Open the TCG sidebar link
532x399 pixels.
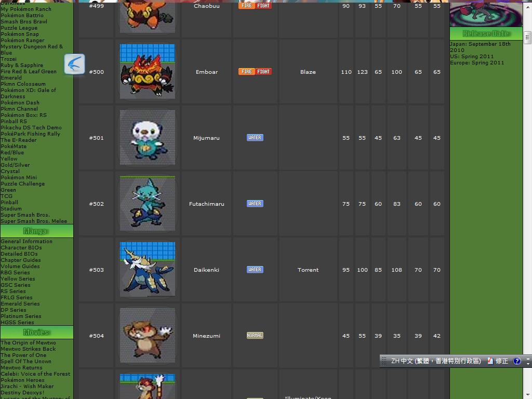coord(6,196)
